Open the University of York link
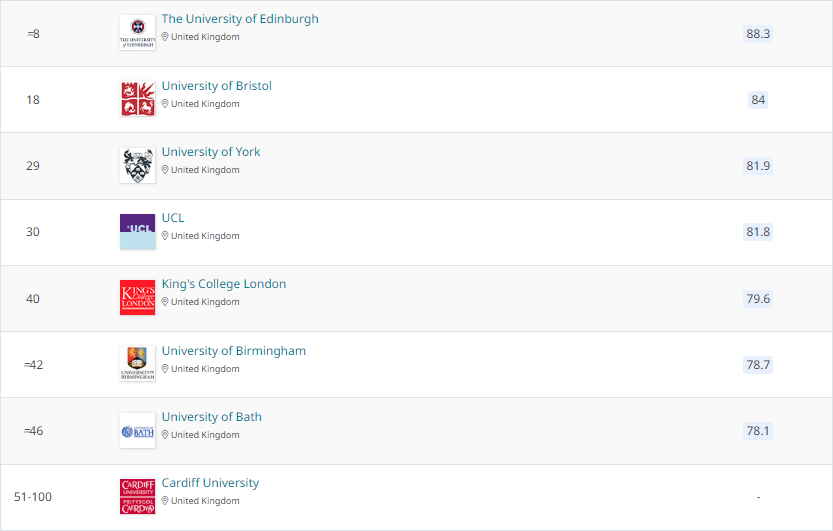The height and width of the screenshot is (531, 833). click(x=210, y=152)
